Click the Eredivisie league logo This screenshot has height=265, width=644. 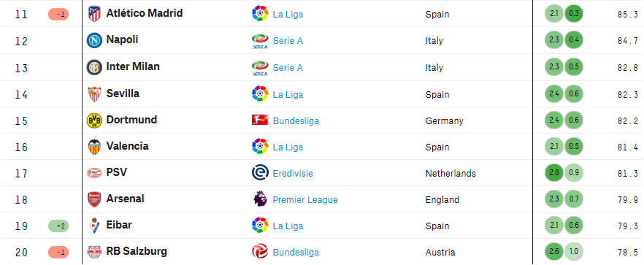click(x=260, y=173)
